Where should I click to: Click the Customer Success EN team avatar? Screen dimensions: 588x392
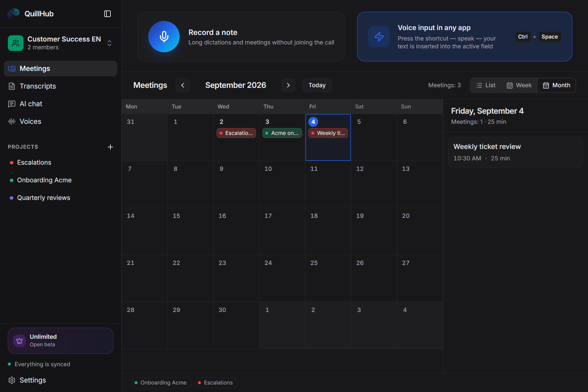click(16, 43)
